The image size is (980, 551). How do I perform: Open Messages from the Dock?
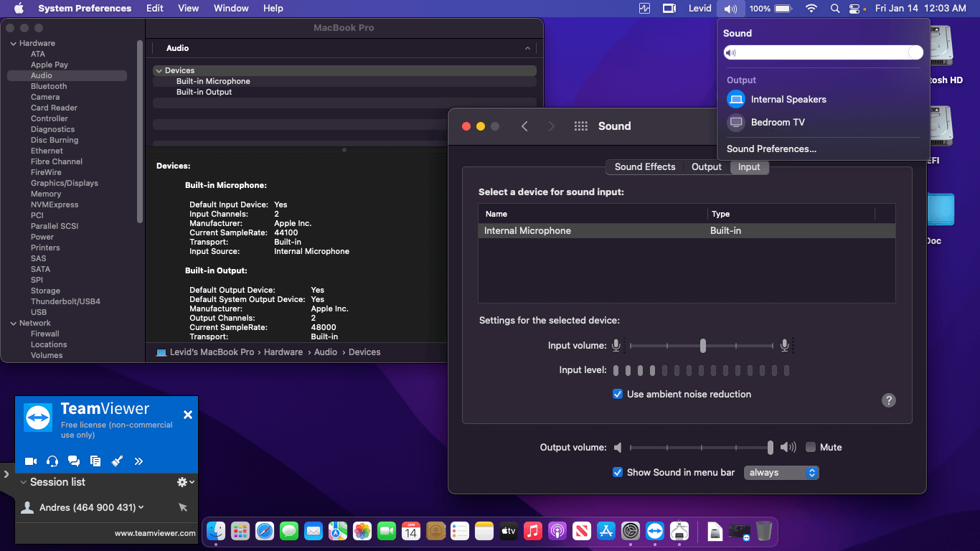click(289, 531)
